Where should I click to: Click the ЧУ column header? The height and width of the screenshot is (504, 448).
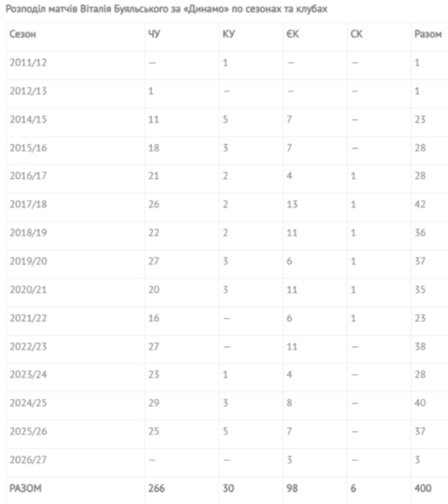[154, 34]
